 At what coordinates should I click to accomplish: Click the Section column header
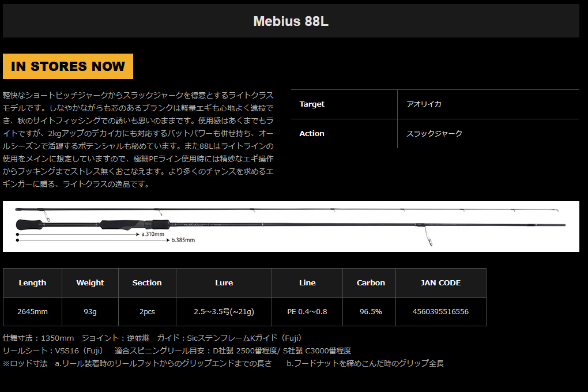pos(147,283)
